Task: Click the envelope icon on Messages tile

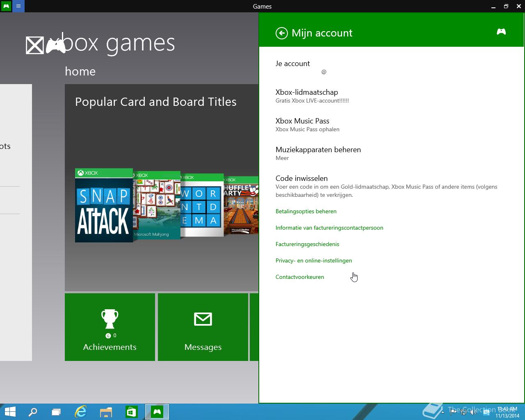Action: (x=203, y=319)
